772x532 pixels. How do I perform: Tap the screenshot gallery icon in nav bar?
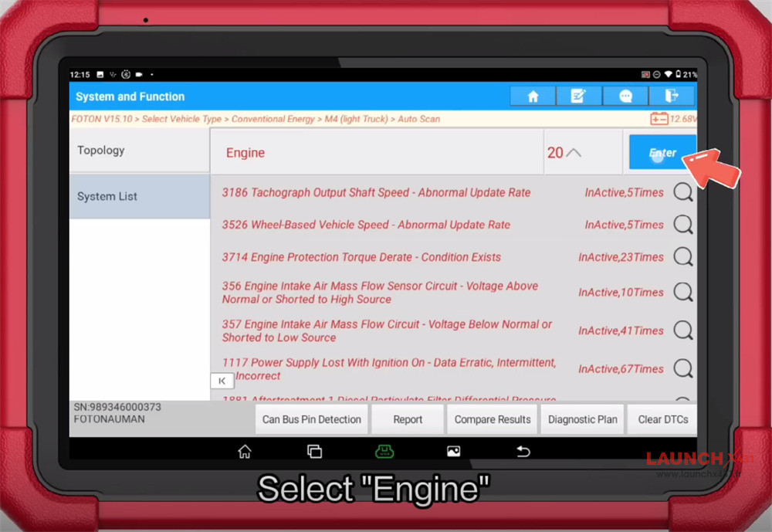click(x=453, y=451)
